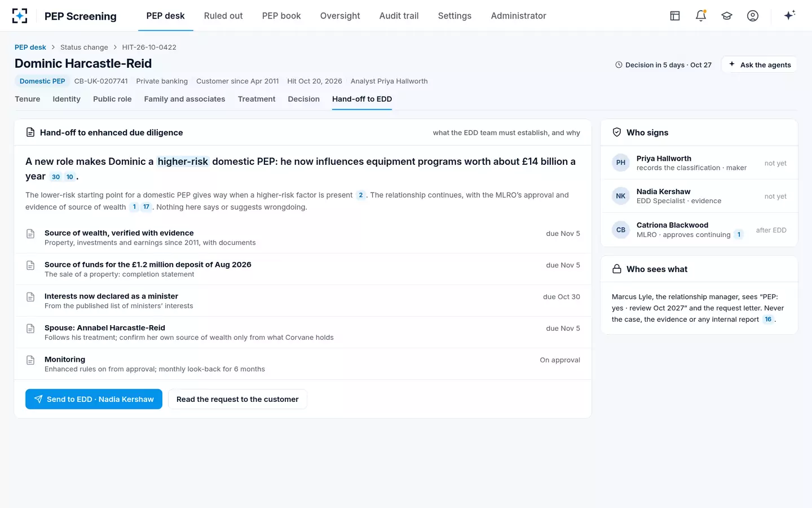The image size is (812, 508).
Task: Open citation 10 in the headline
Action: click(x=70, y=177)
